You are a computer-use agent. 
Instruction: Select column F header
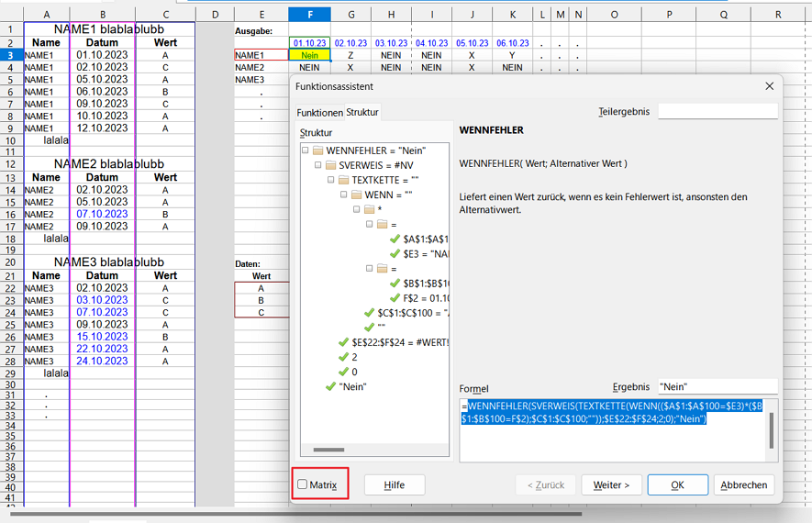(x=310, y=15)
